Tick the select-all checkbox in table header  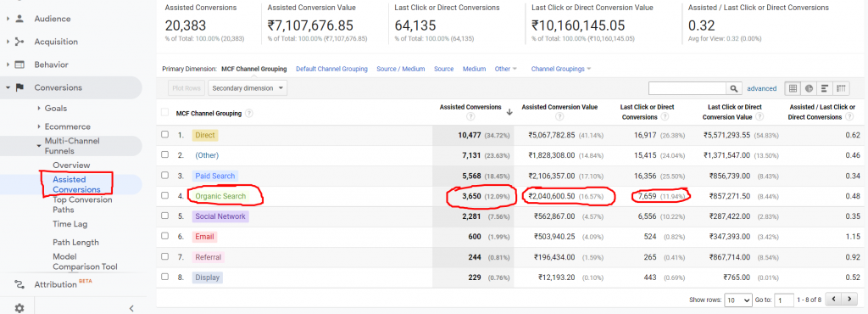[164, 112]
